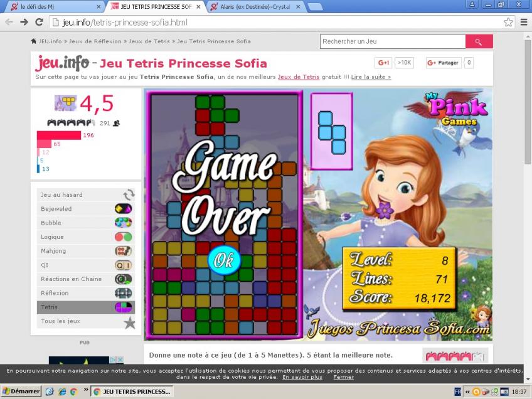Switch to the Alaris Crystal browser tab

point(254,6)
